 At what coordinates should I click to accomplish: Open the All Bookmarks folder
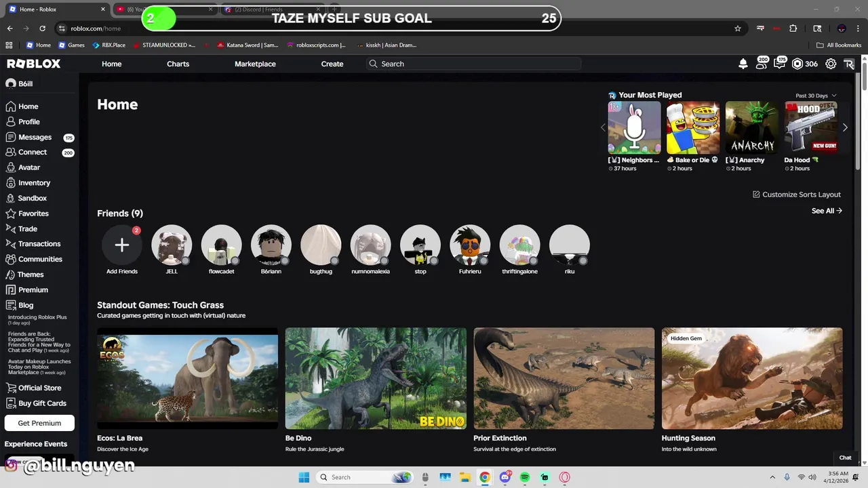click(839, 45)
